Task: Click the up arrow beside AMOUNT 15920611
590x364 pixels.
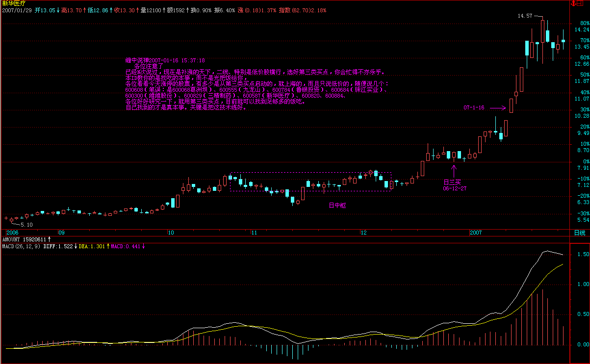Action: click(x=50, y=239)
